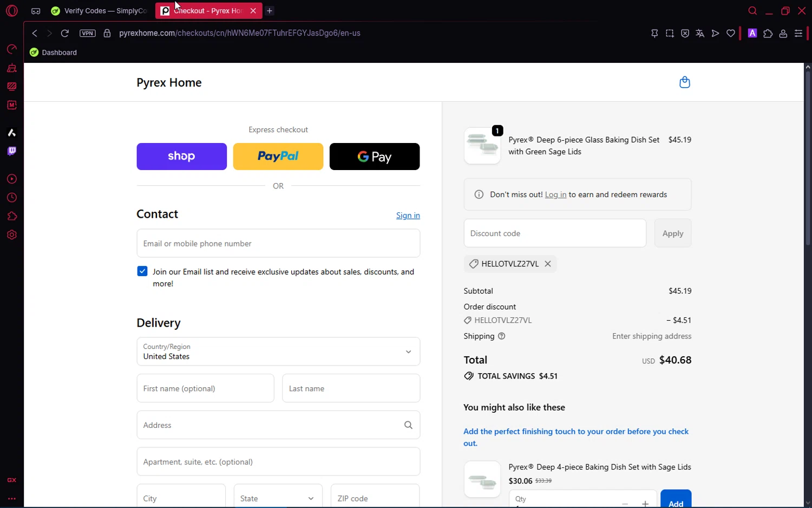Open the toolbar Extensions puzzle menu
812x508 pixels.
click(768, 34)
